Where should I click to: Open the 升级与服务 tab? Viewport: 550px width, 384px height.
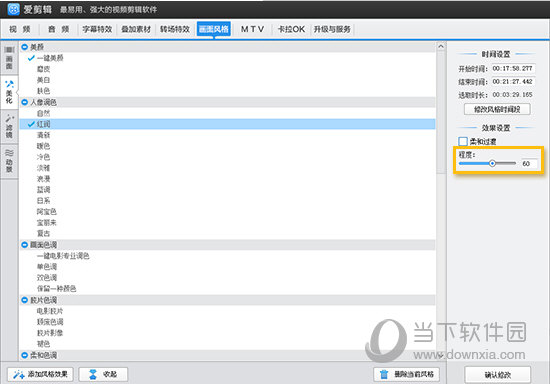click(x=332, y=29)
